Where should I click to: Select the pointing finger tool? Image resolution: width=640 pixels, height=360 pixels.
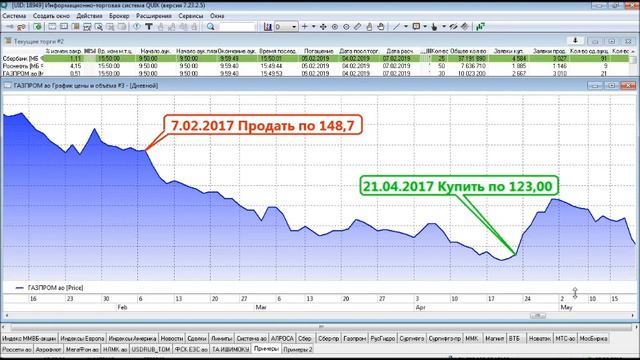[x=434, y=27]
